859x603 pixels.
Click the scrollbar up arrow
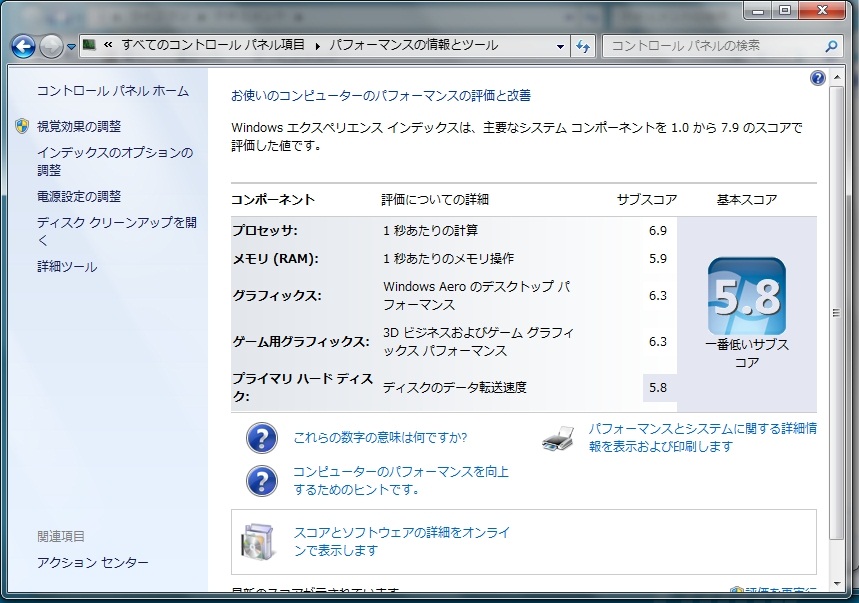837,77
